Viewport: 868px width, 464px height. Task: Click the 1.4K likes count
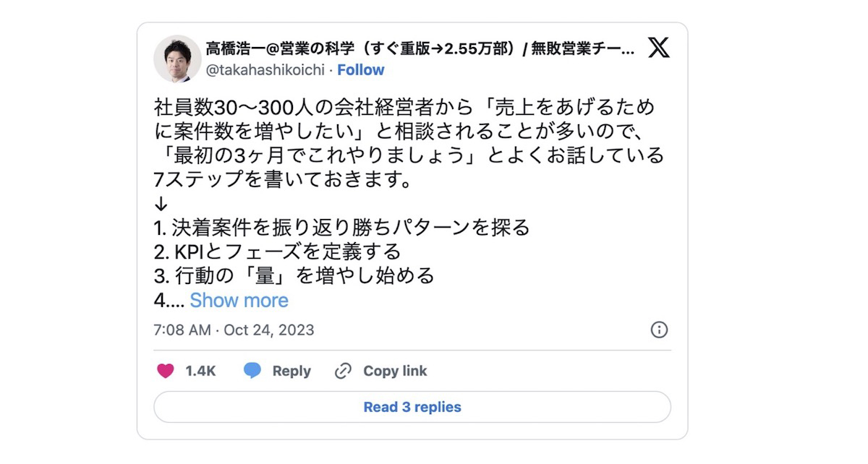200,371
